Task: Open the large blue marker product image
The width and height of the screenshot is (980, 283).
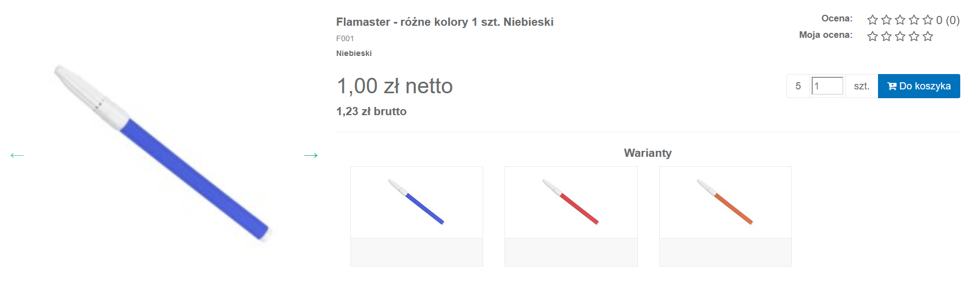Action: 163,154
